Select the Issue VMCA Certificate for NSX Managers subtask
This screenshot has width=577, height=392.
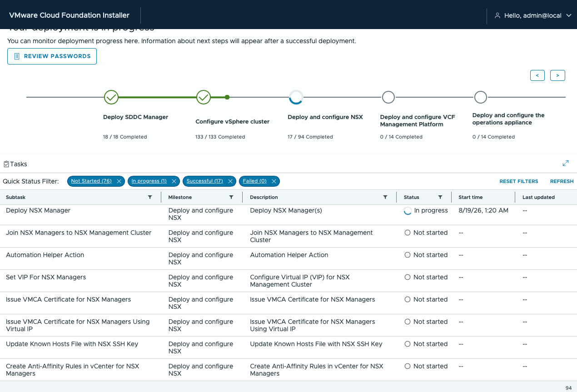(x=68, y=299)
